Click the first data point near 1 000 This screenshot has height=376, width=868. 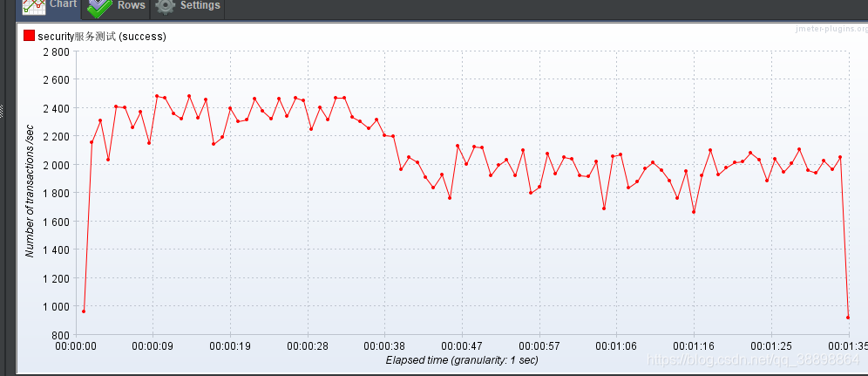coord(84,311)
